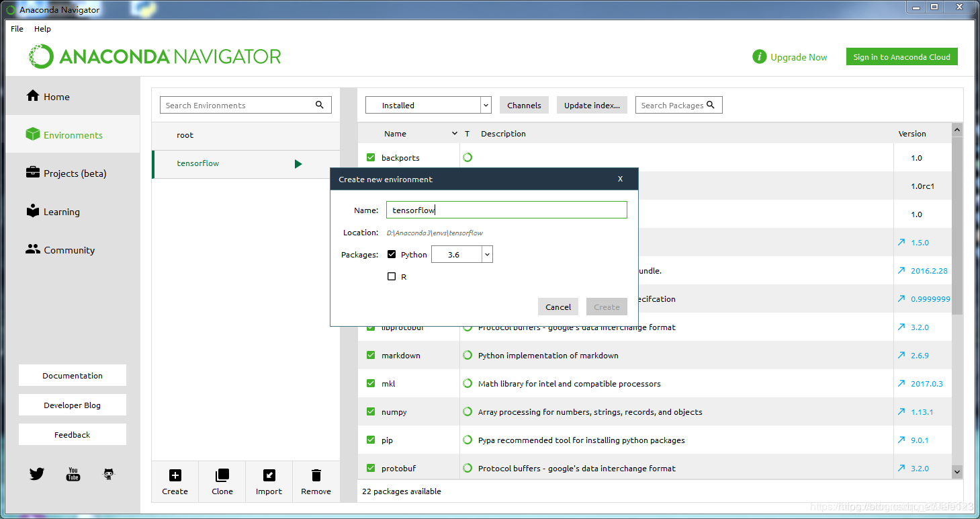Screen dimensions: 980x519
Task: Click the Create environment plus icon
Action: coord(175,475)
